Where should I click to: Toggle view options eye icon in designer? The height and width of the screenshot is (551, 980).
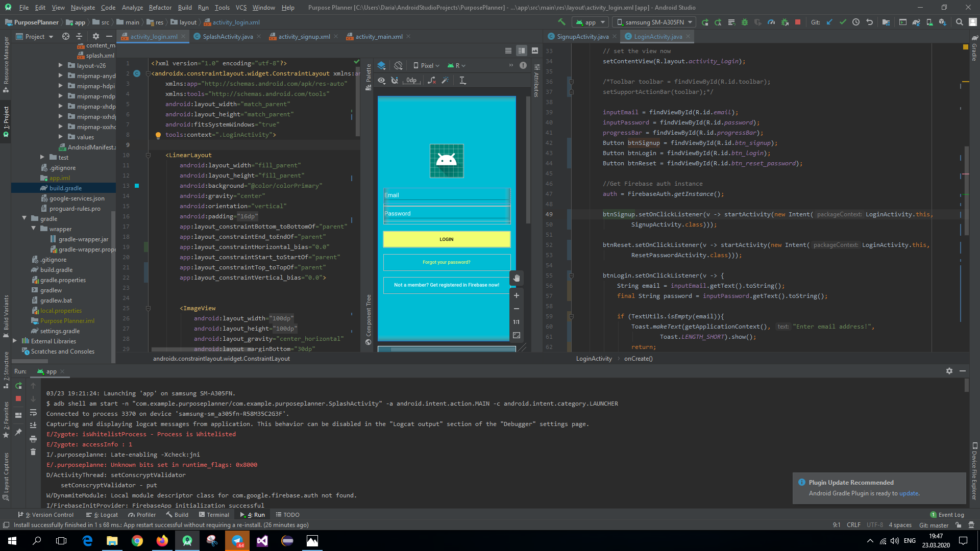381,80
